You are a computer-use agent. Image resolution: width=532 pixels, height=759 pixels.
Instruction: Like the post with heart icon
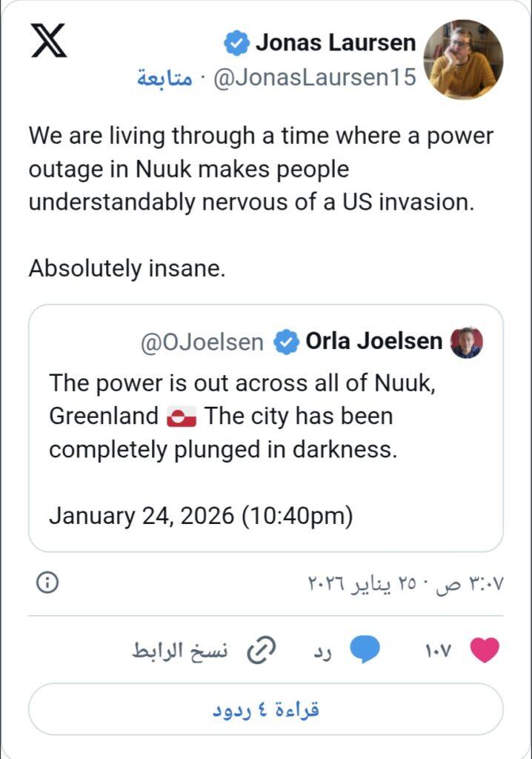[x=485, y=651]
